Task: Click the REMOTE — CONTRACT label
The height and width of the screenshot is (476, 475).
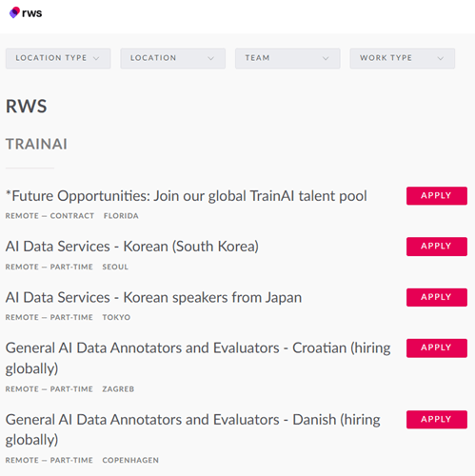Action: pos(49,216)
